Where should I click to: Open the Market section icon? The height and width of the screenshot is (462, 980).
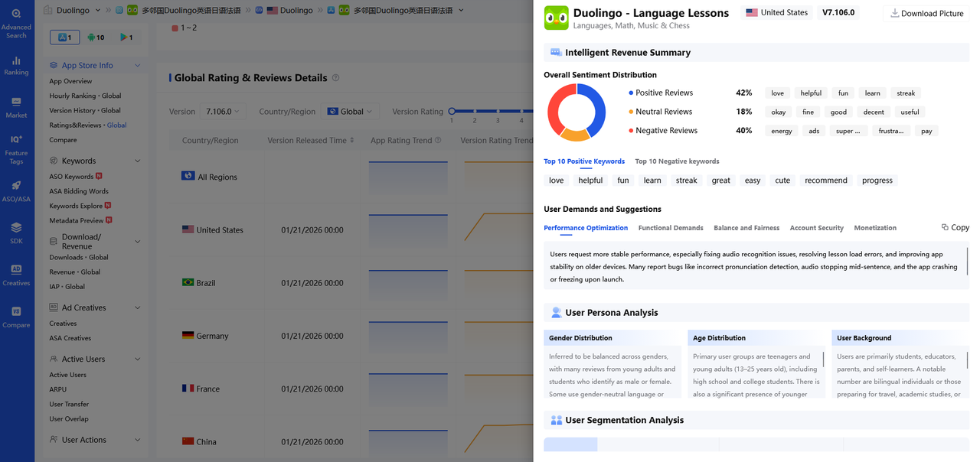click(x=16, y=107)
